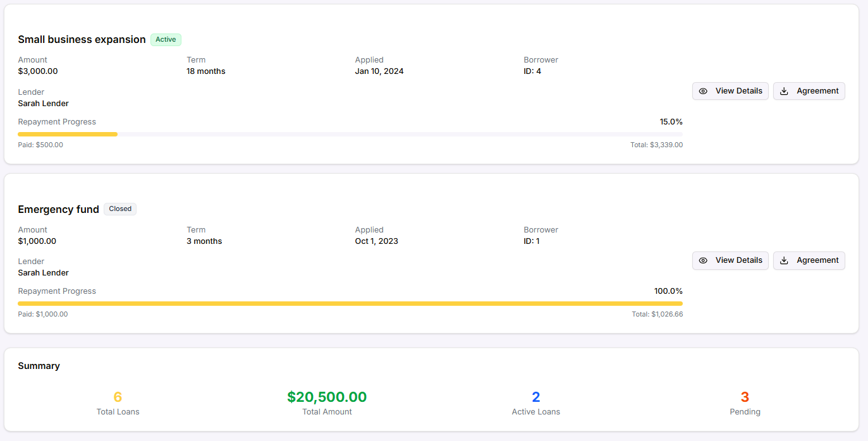Click the download icon on Emergency fund Agreement
The image size is (868, 441).
pos(784,260)
